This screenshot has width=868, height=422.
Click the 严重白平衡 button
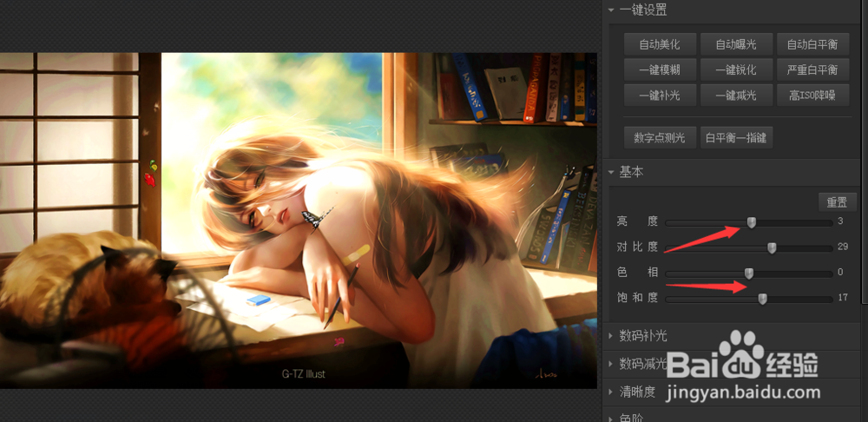click(812, 69)
